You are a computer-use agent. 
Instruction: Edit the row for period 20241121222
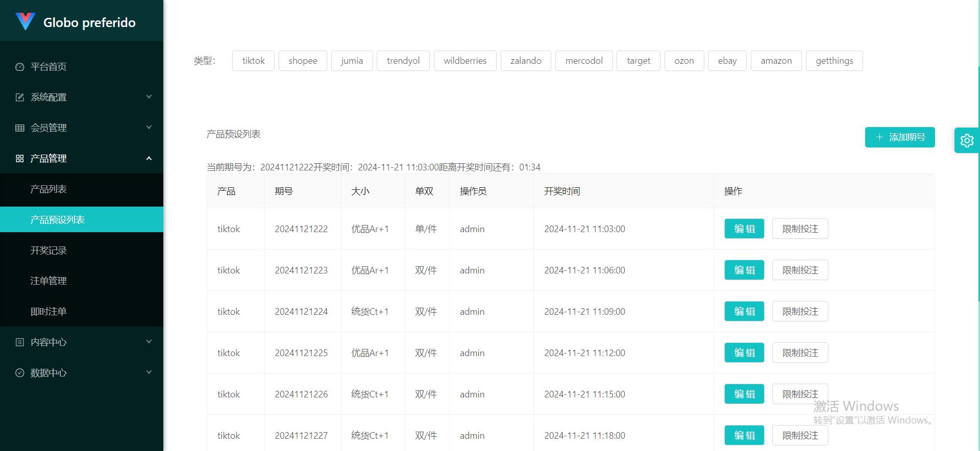pyautogui.click(x=744, y=229)
